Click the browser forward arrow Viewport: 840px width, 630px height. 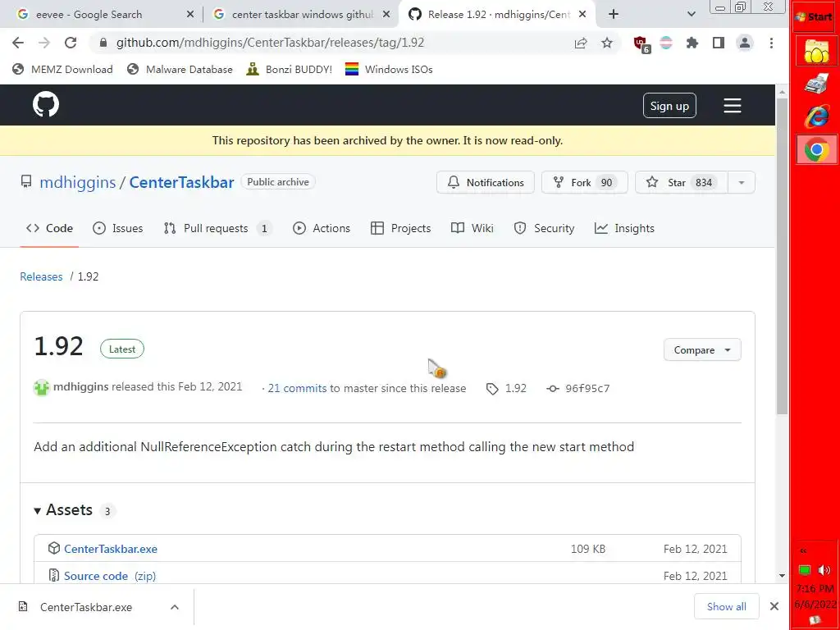44,43
